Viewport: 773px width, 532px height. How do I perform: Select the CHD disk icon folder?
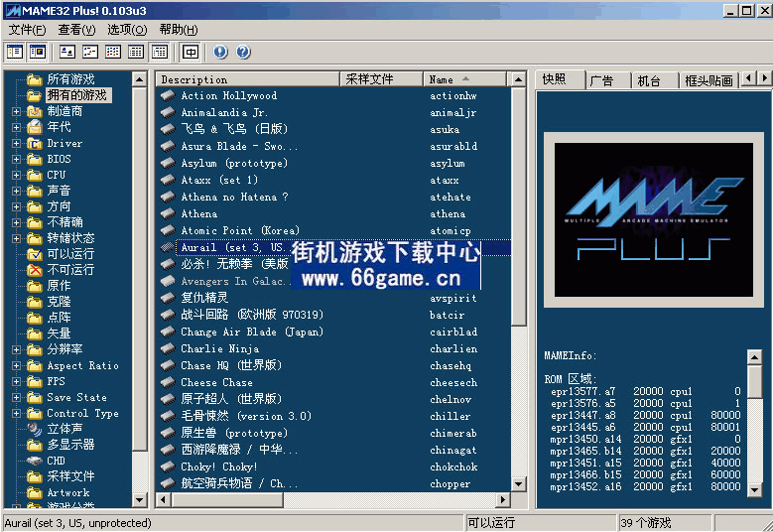[35, 461]
